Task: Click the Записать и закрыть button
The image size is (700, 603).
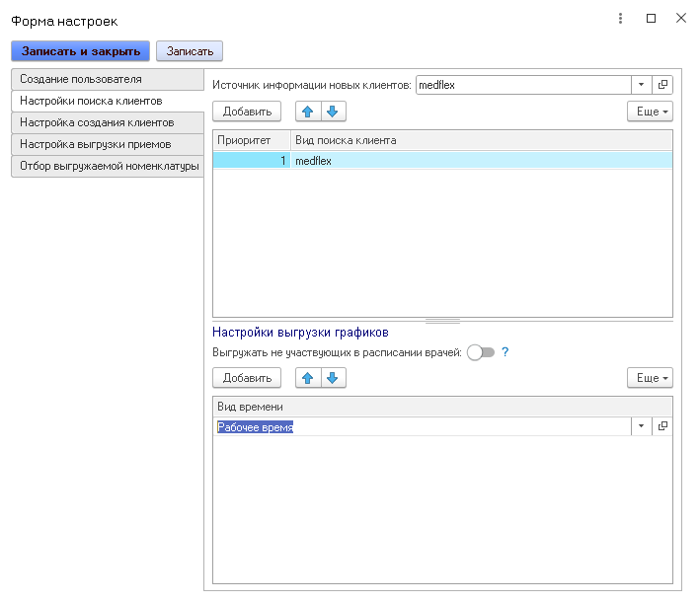Action: click(80, 50)
